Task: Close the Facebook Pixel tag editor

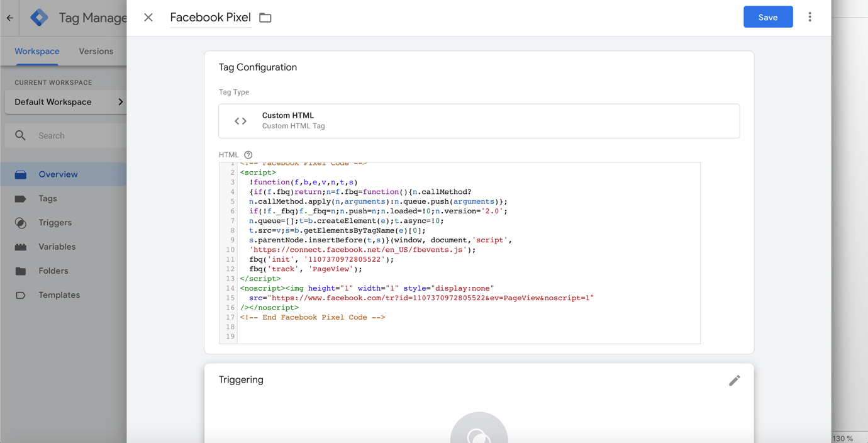Action: [x=148, y=18]
